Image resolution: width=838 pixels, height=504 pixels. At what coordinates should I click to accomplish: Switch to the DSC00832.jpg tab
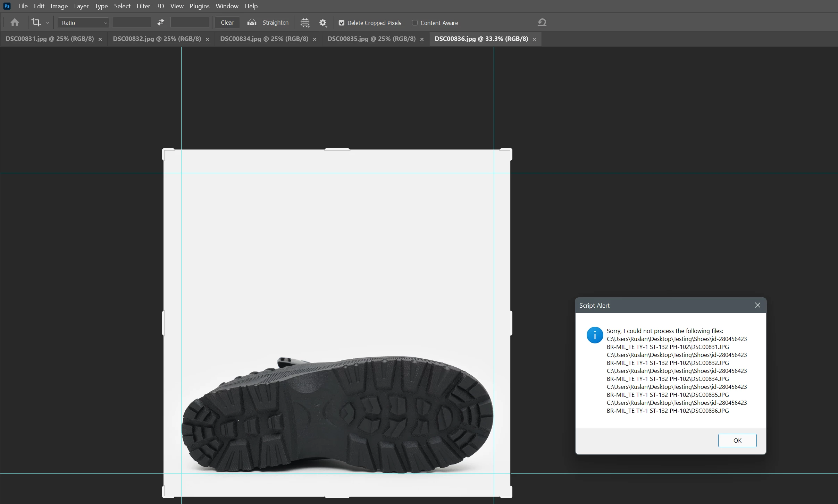(157, 39)
